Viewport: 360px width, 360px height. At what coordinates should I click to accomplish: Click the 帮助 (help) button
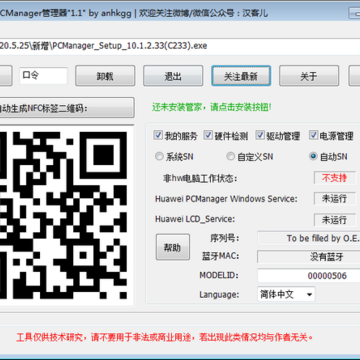173,247
